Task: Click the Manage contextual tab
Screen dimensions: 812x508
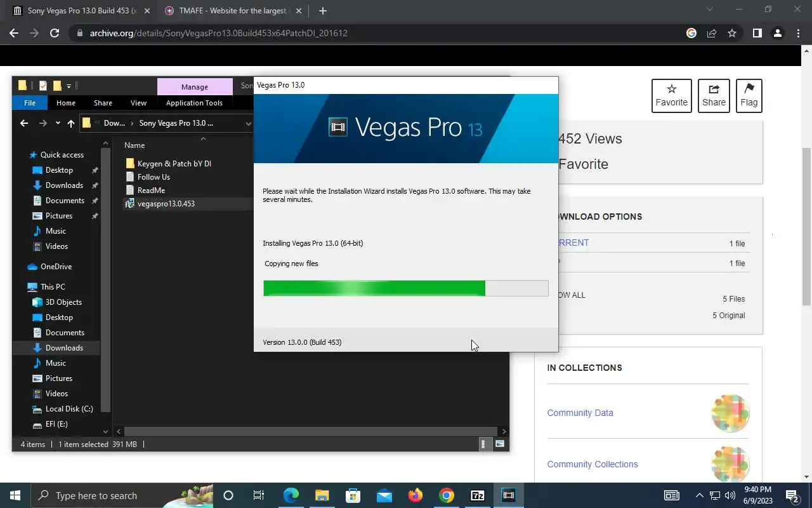Action: [194, 86]
